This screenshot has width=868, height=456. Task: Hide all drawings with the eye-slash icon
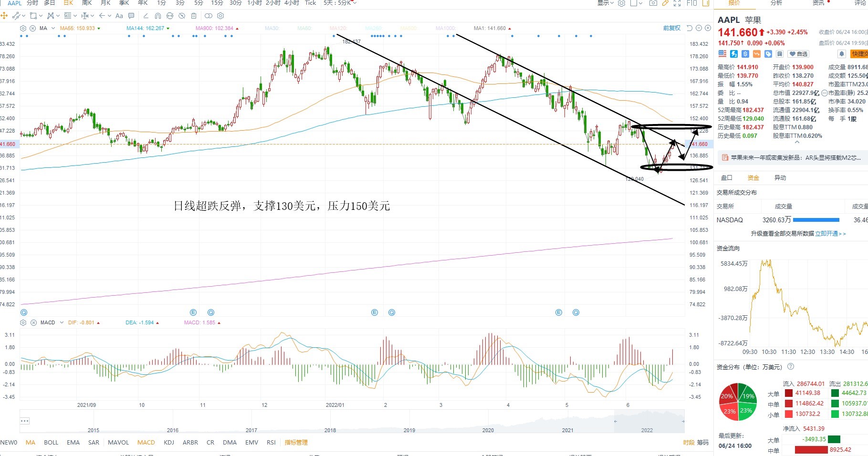point(182,16)
